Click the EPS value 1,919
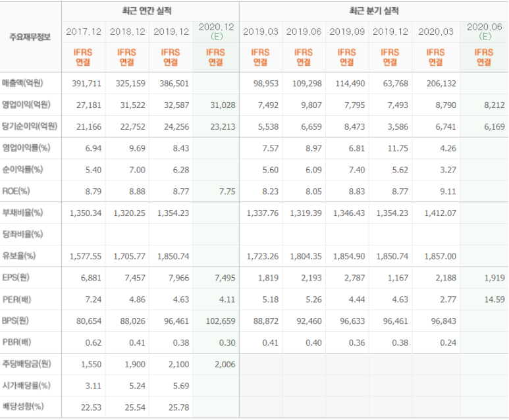This screenshot has width=509, height=420. 495,278
